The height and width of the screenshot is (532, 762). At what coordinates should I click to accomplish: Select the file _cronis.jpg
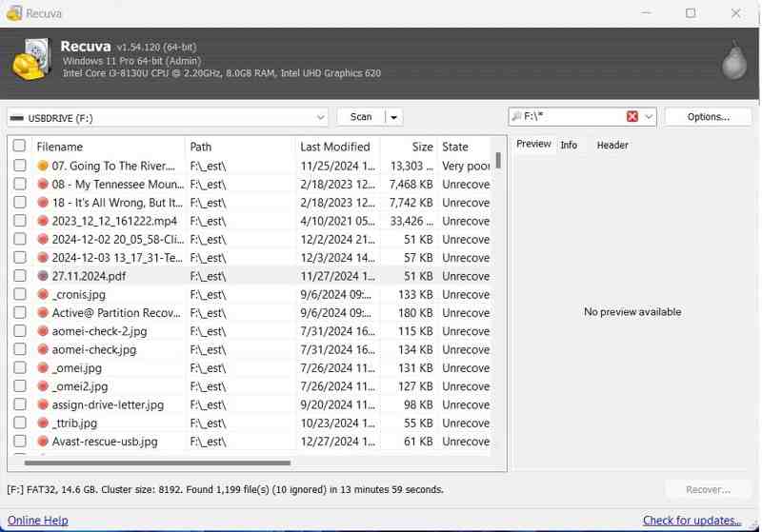[x=79, y=295]
